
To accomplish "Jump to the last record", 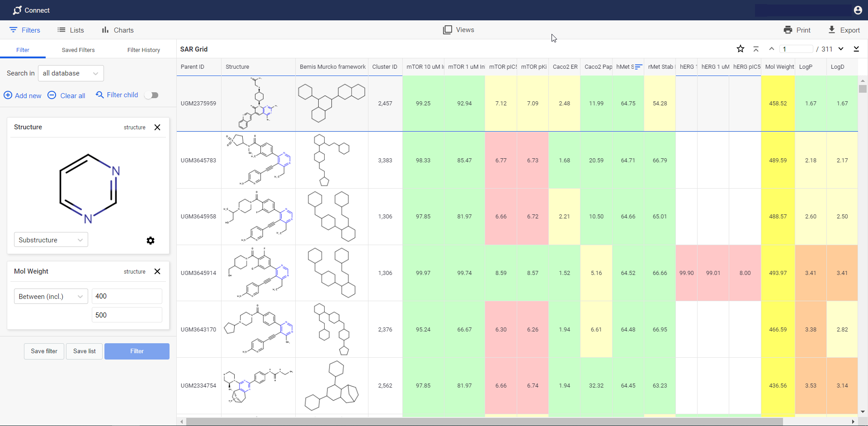I will [x=857, y=49].
